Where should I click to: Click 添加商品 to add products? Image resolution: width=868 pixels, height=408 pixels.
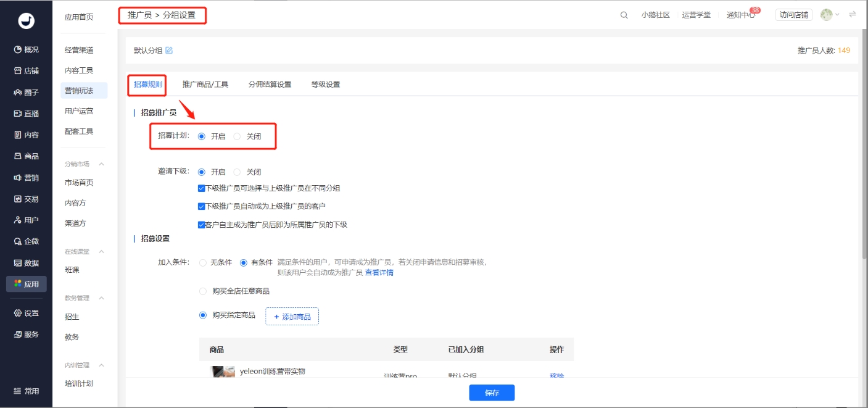click(x=292, y=316)
